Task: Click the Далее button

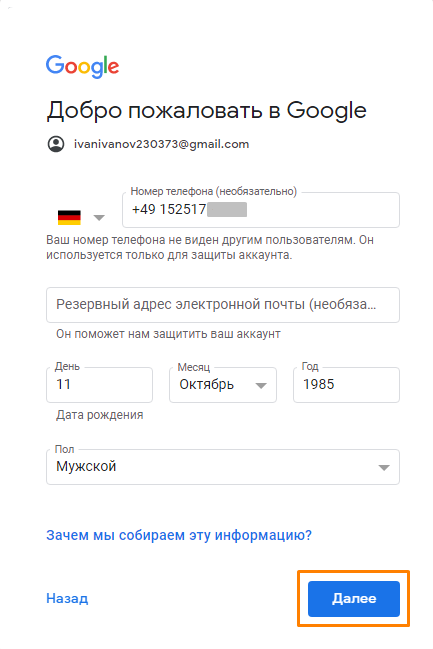Action: coord(354,599)
